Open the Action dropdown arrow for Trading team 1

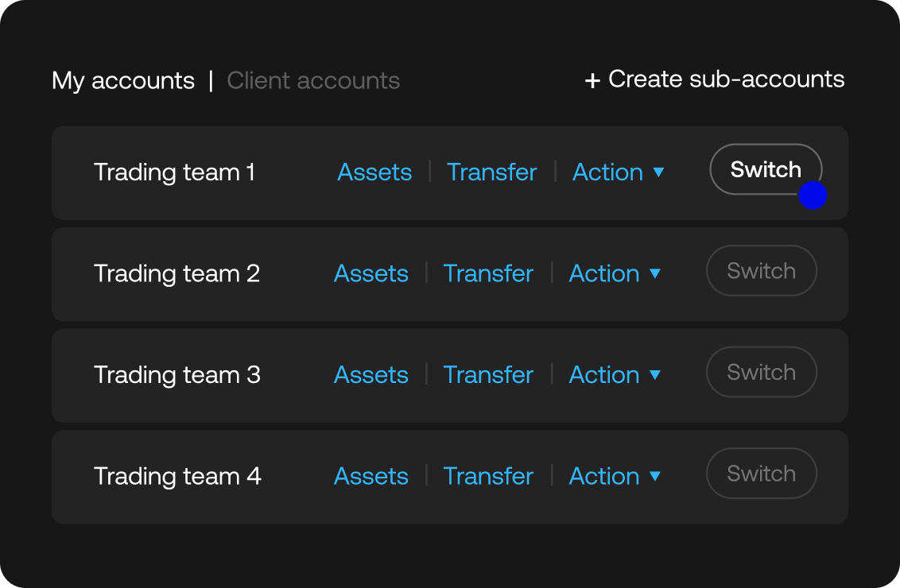tap(659, 173)
